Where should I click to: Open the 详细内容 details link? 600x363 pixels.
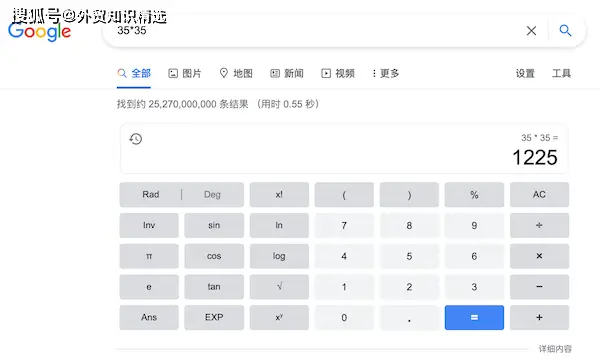(x=555, y=348)
